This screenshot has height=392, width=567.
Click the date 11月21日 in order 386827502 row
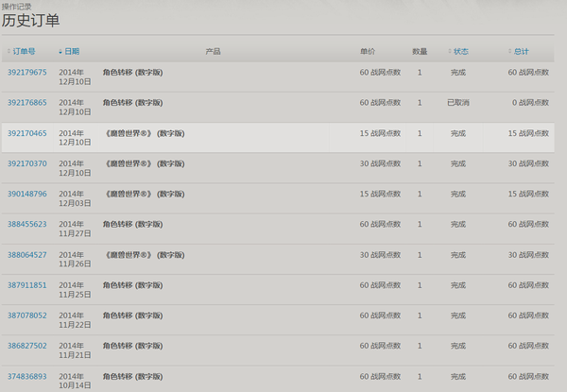[x=75, y=355]
